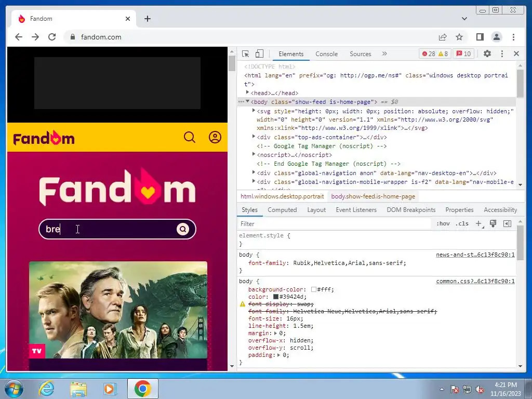Open the DOM Breakpoints tab
Screen dimensions: 532x399
411,210
